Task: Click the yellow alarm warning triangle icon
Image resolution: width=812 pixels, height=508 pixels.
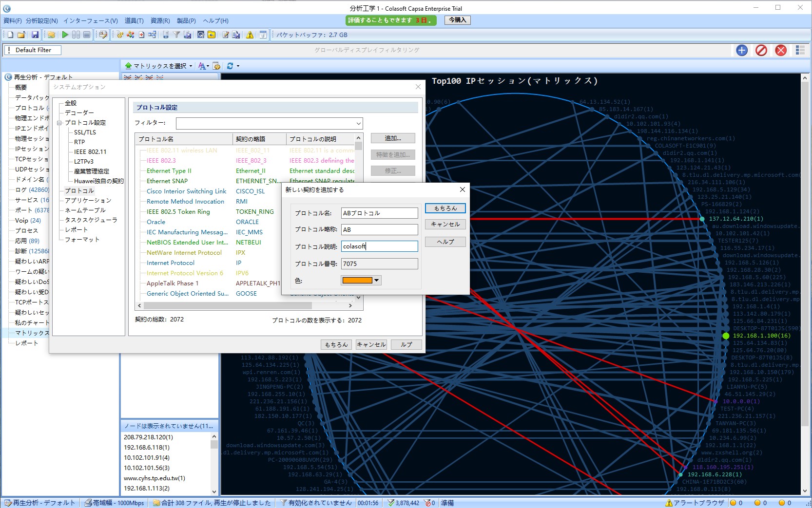Action: [250, 35]
